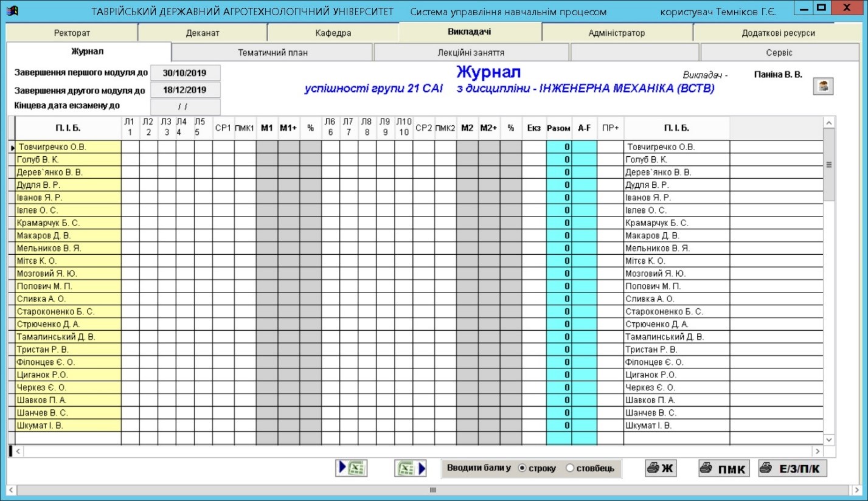Open the Лекційні заняття tab
868x501 pixels.
pos(471,52)
